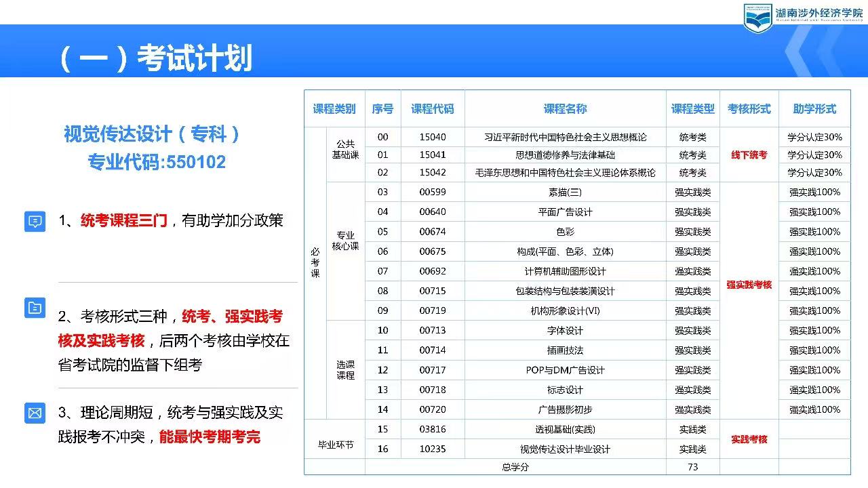Click the 线下统考 red label
Screen dimensions: 868x488
[x=749, y=155]
